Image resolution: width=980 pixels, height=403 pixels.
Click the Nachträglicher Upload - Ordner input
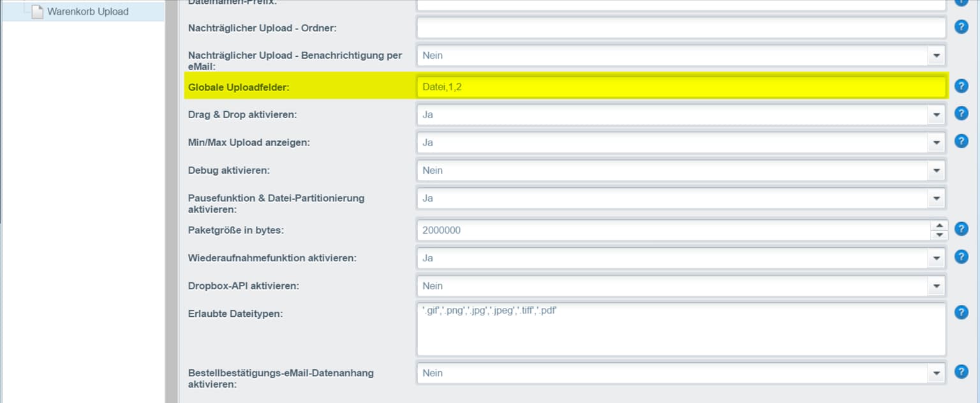(x=680, y=27)
